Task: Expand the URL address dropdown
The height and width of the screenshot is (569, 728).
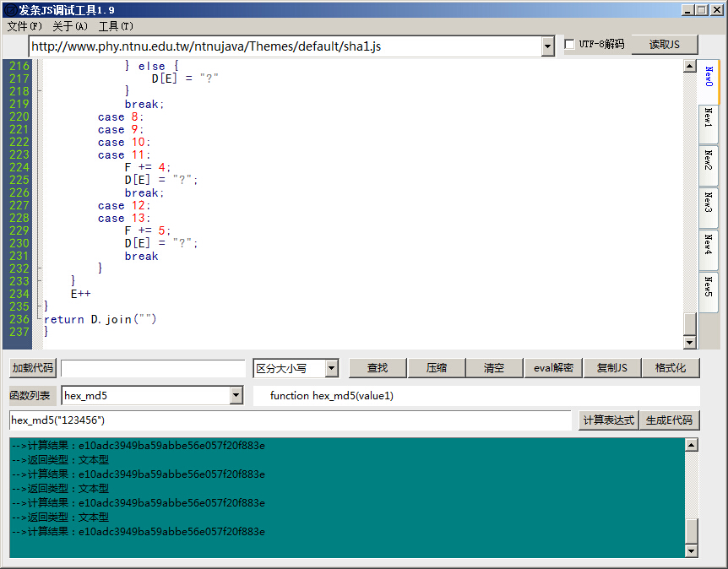Action: point(547,46)
